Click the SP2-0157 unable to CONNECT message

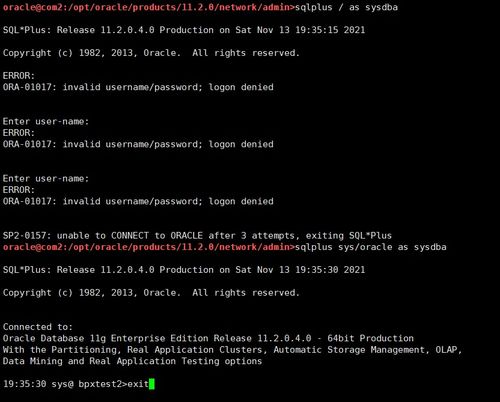pyautogui.click(x=197, y=236)
